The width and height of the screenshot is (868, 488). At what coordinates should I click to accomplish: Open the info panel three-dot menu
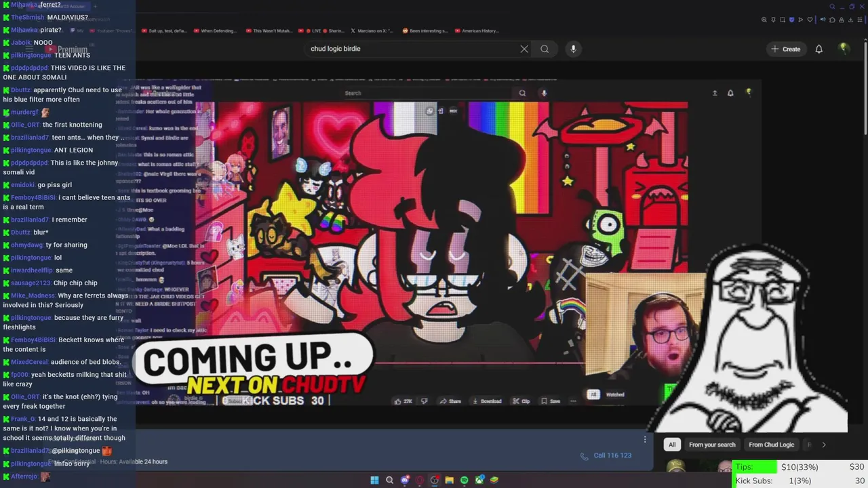click(644, 440)
